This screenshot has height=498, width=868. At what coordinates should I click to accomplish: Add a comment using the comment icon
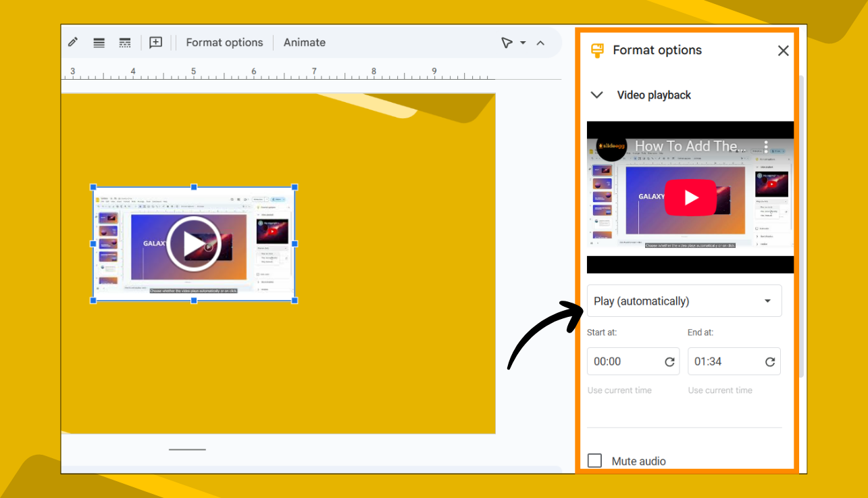click(x=155, y=43)
